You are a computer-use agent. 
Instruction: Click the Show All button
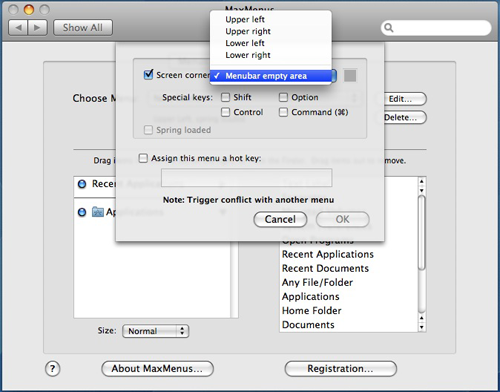(83, 28)
